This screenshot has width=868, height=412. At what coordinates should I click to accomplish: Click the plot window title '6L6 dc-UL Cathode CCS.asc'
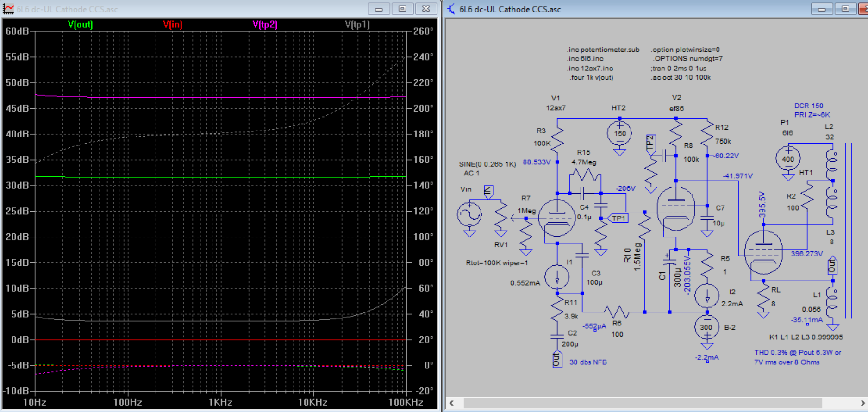[68, 9]
